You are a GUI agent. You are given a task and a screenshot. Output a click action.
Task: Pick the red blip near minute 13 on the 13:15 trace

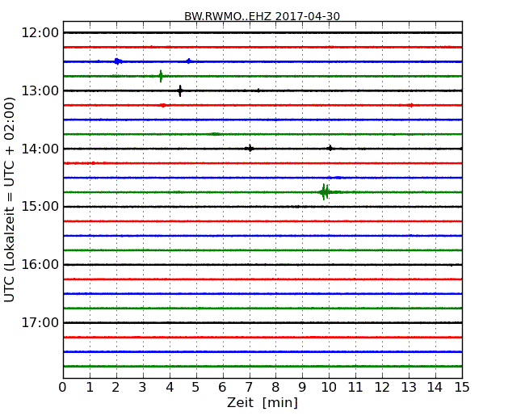click(x=411, y=105)
